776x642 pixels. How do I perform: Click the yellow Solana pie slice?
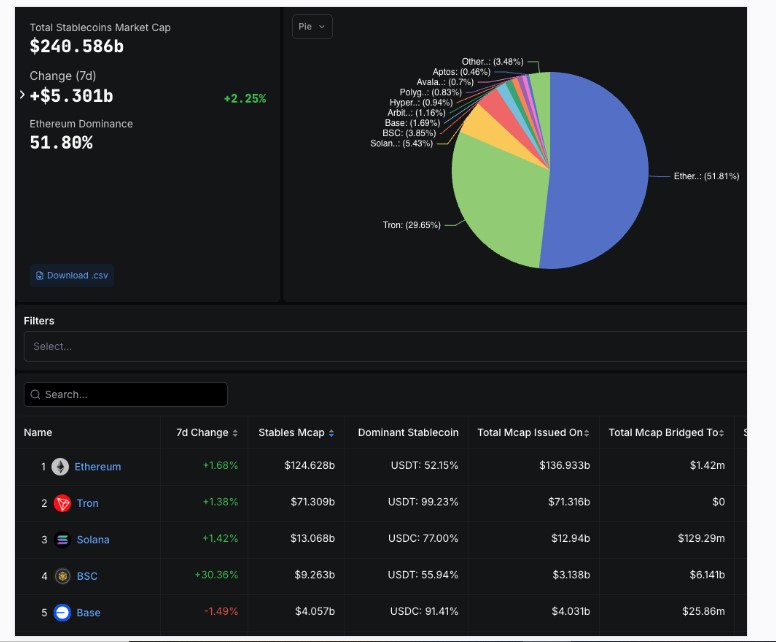[x=487, y=132]
